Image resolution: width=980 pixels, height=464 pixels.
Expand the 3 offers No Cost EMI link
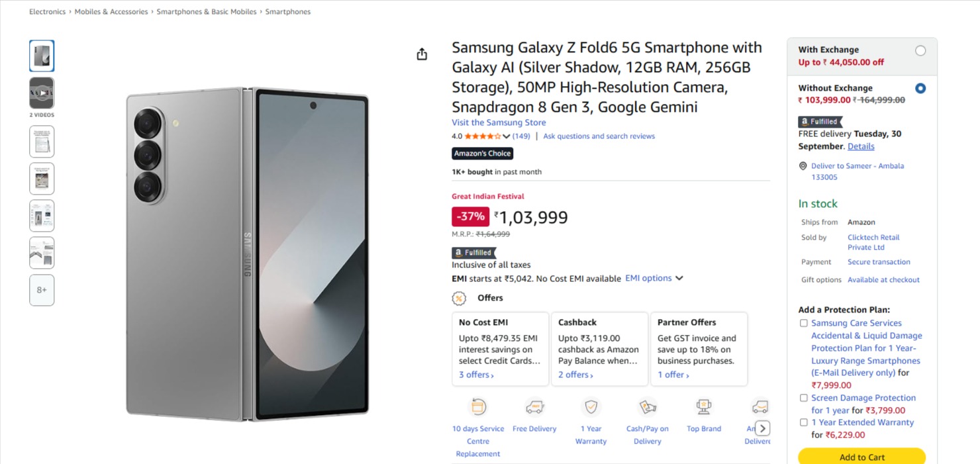click(x=476, y=375)
